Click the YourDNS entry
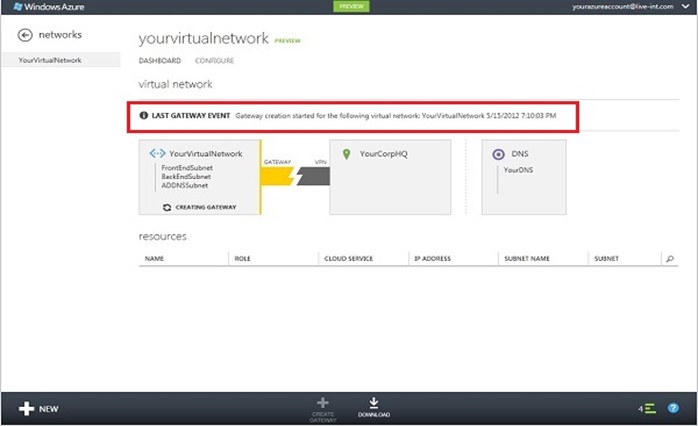Viewport: 698px width, 426px height. pyautogui.click(x=518, y=170)
